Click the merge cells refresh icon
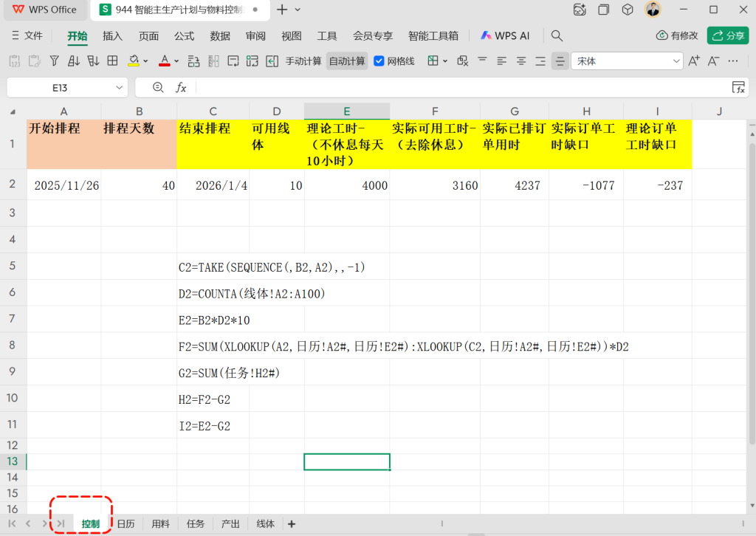The width and height of the screenshot is (756, 536). coord(252,61)
